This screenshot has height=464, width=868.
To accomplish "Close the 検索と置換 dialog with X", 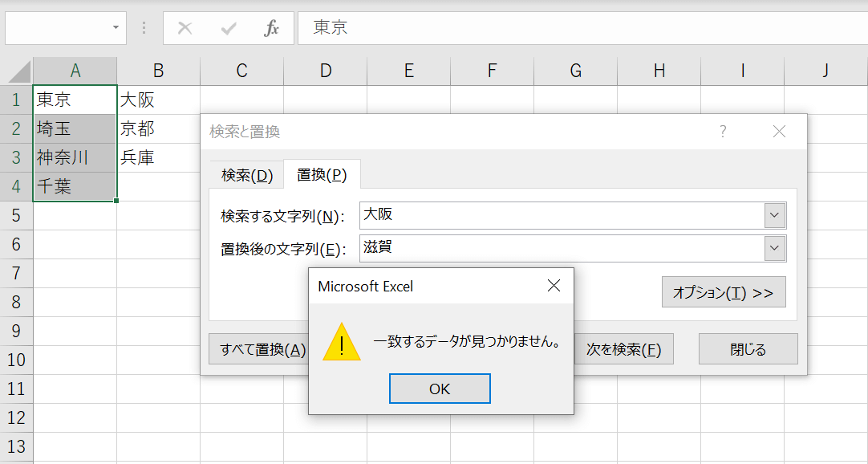I will coord(779,132).
